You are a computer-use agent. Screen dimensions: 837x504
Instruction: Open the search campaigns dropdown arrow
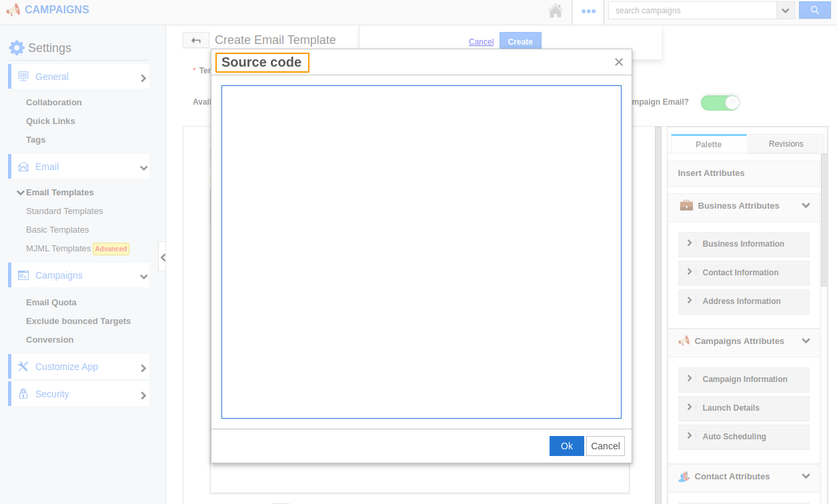786,11
